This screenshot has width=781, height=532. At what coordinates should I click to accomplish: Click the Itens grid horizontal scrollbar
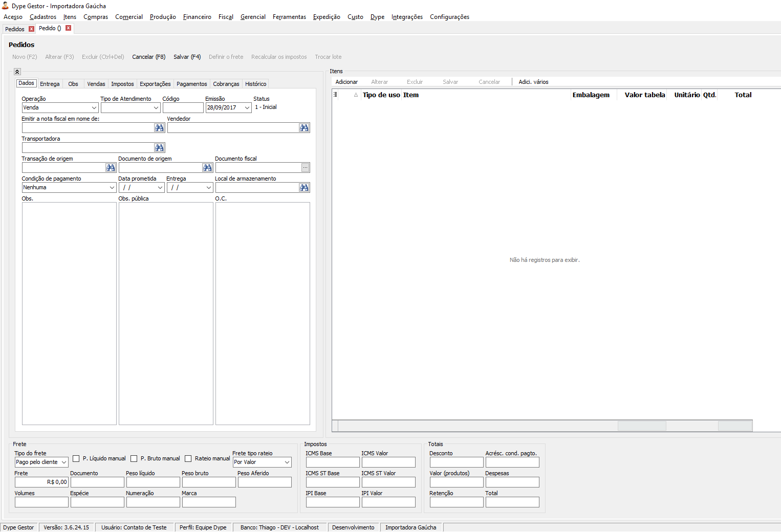(x=542, y=426)
